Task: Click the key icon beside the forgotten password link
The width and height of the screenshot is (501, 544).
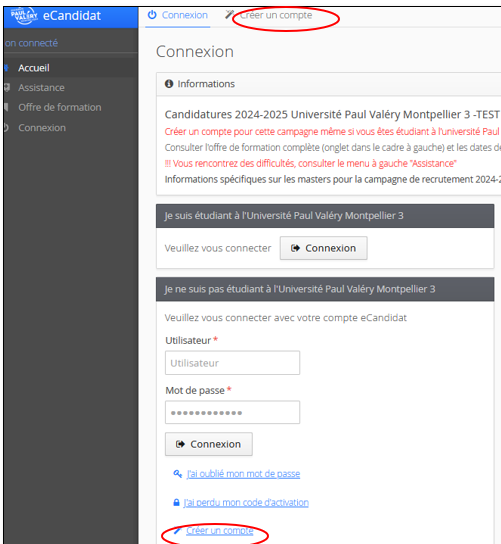Action: [178, 474]
